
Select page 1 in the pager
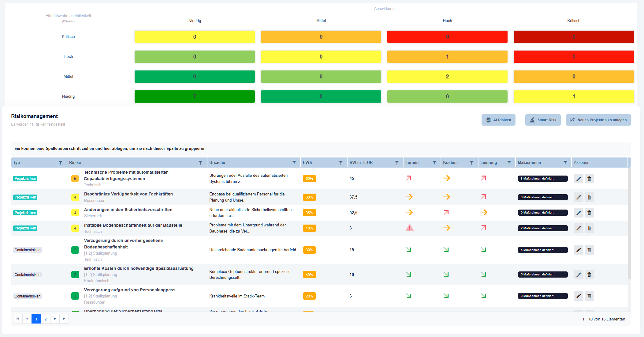tap(36, 319)
